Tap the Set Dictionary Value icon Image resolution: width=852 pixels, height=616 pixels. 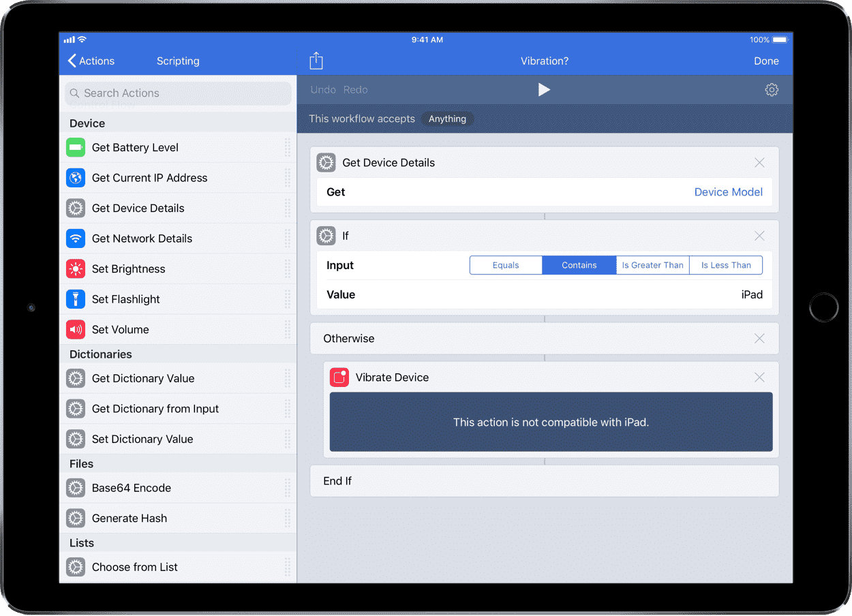click(x=76, y=439)
